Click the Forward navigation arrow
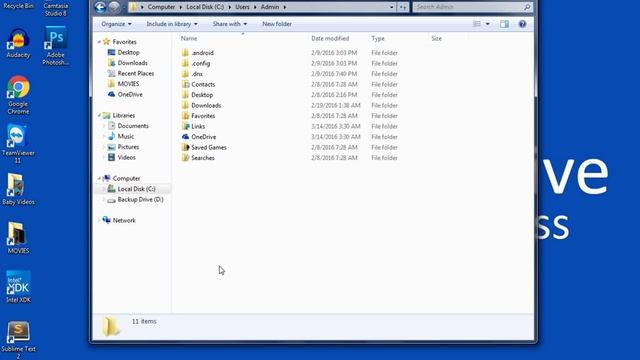This screenshot has width=640, height=360. pyautogui.click(x=114, y=7)
